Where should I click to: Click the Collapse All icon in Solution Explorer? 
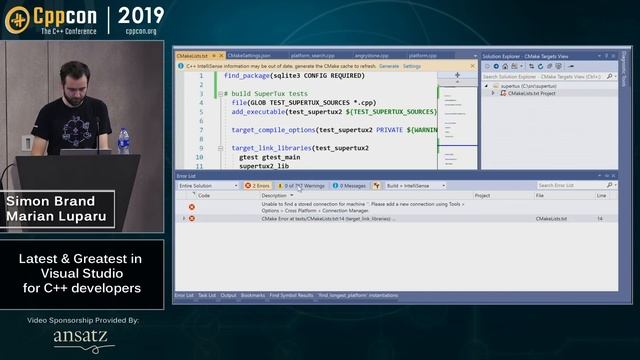549,66
